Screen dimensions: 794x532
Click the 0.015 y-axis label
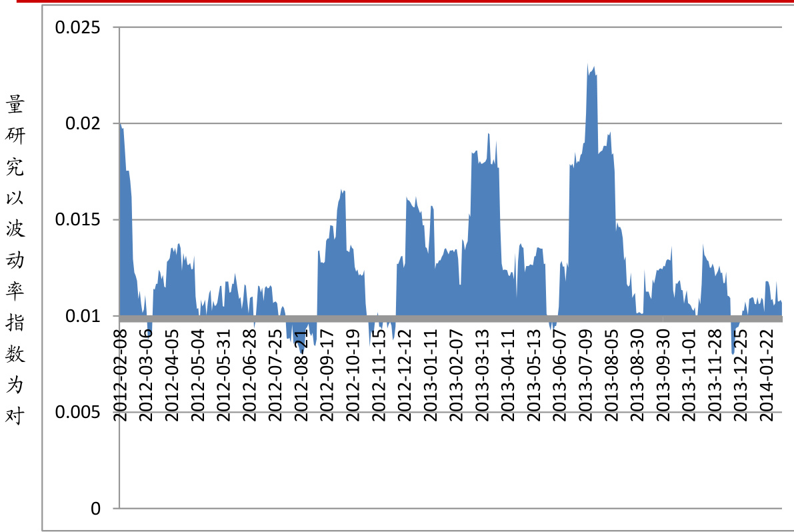[x=78, y=220]
